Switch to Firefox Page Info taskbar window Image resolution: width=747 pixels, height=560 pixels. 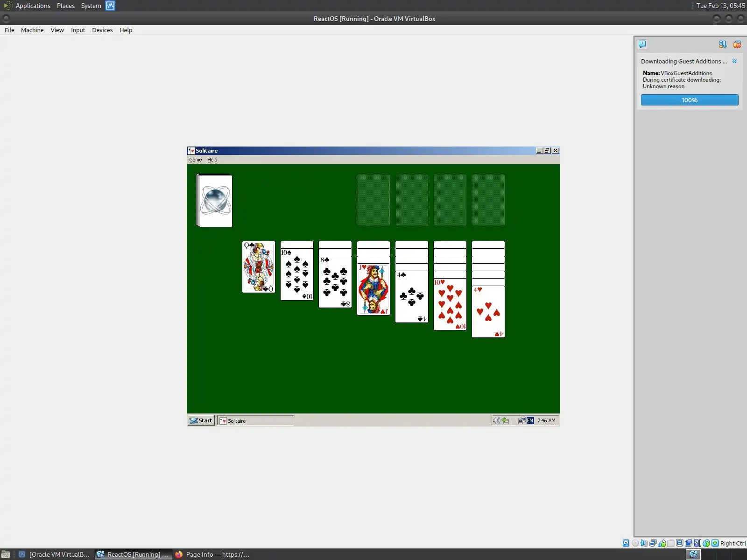pyautogui.click(x=212, y=554)
